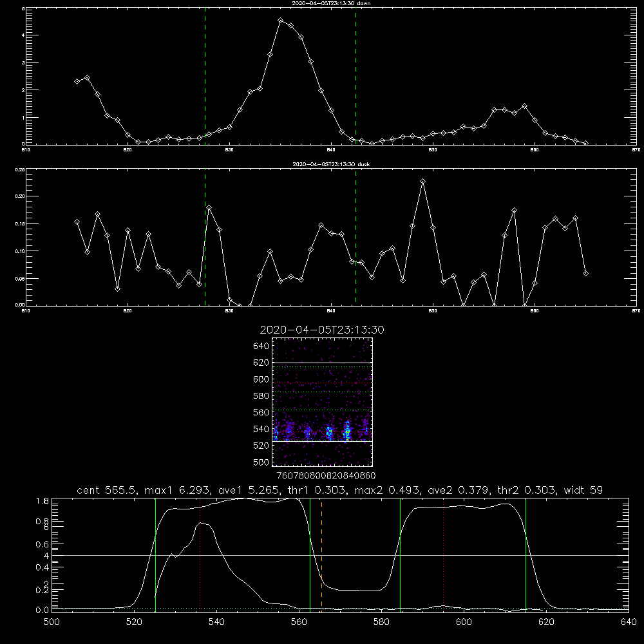
Task: Open the spectral heatmap image thumbnail
Action: point(322,402)
